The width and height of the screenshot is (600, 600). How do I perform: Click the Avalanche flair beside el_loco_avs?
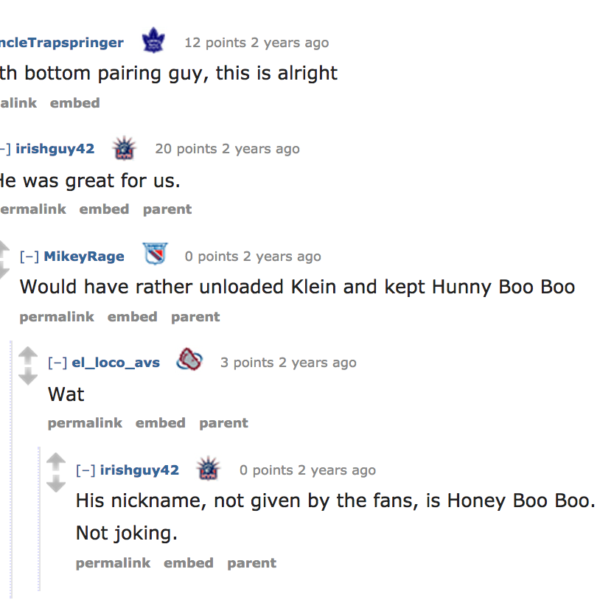click(x=189, y=362)
